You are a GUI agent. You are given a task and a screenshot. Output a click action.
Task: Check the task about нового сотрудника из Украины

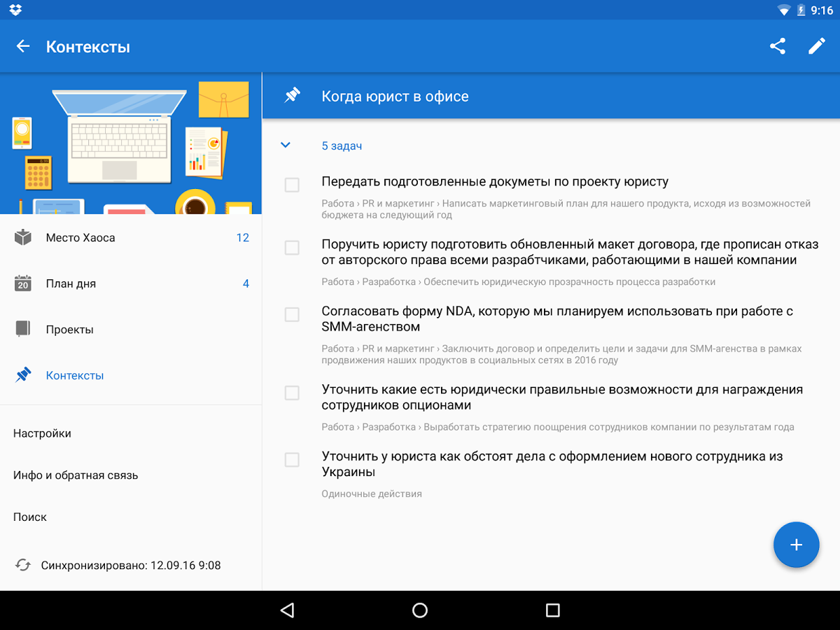292,459
